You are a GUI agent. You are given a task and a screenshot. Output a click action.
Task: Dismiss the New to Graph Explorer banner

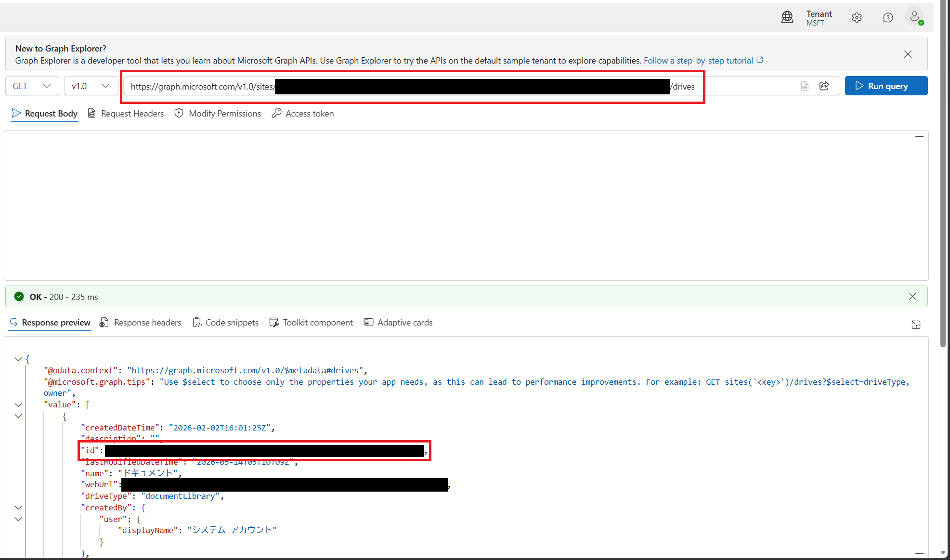[x=908, y=54]
